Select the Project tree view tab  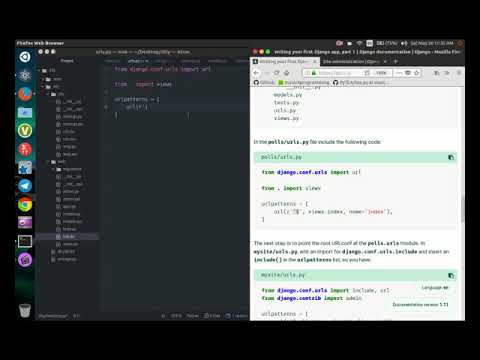click(67, 61)
